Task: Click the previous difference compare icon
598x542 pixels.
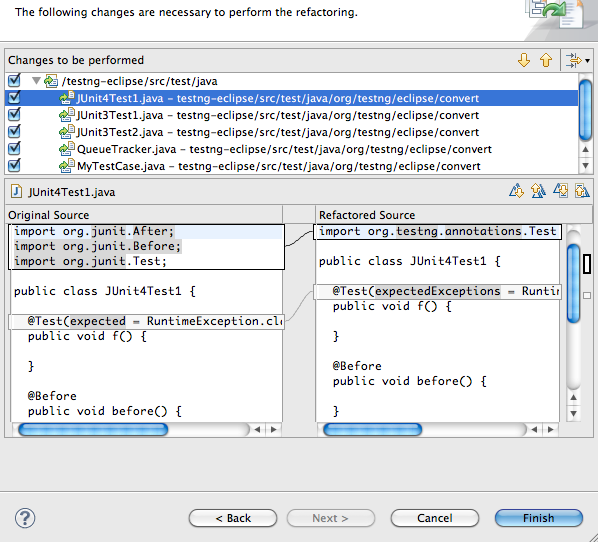Action: point(538,191)
